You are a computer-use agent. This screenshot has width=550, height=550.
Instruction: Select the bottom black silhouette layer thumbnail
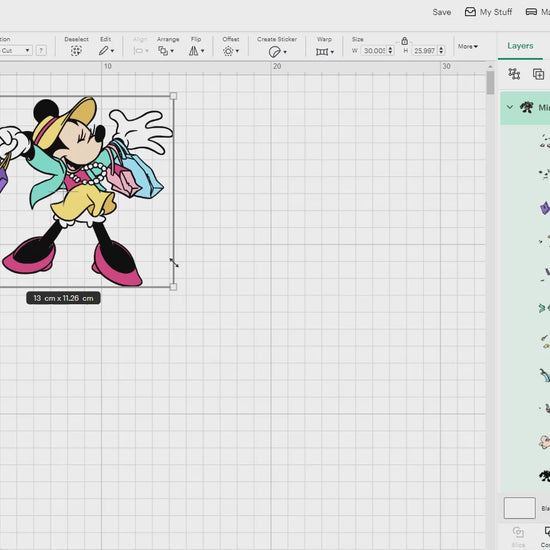click(x=545, y=476)
